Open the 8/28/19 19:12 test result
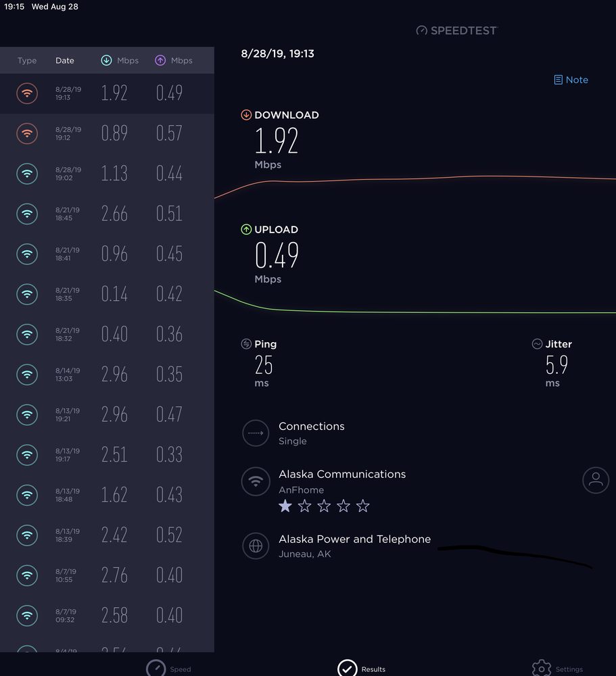The image size is (616, 676). (107, 133)
